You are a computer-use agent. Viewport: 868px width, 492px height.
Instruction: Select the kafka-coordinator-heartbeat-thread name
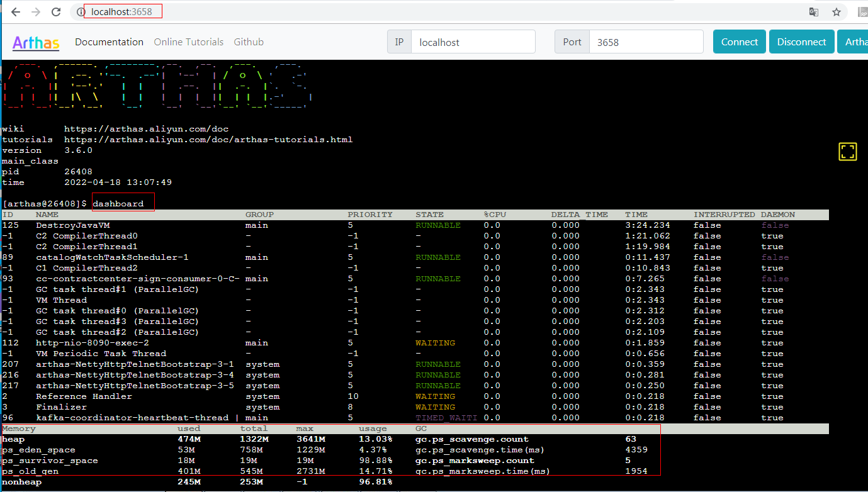132,418
